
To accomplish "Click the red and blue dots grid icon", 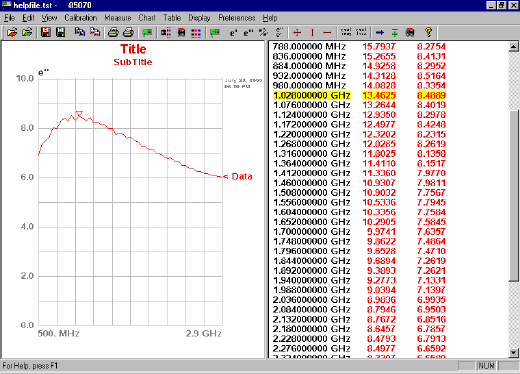I will click(x=196, y=32).
